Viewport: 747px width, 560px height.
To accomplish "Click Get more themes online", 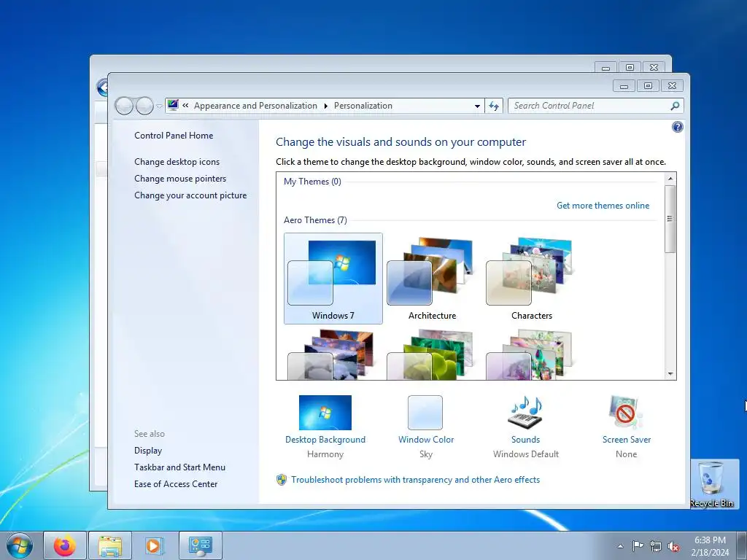I will (603, 205).
